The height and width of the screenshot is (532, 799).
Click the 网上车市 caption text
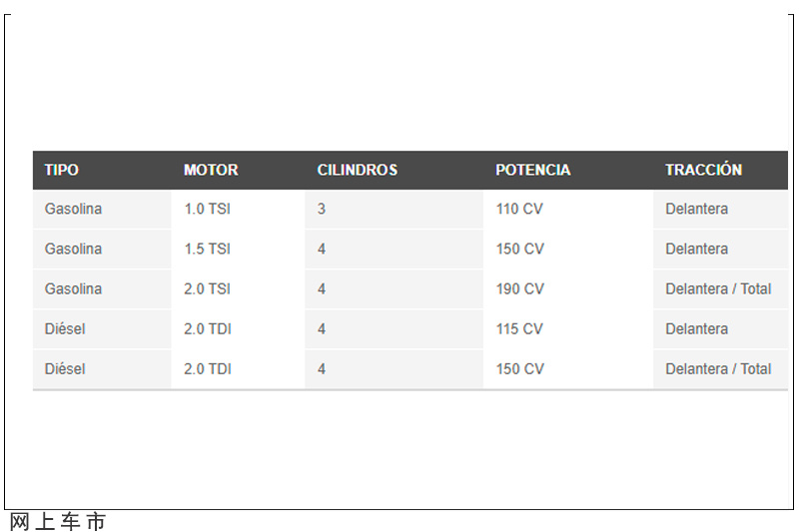[58, 522]
